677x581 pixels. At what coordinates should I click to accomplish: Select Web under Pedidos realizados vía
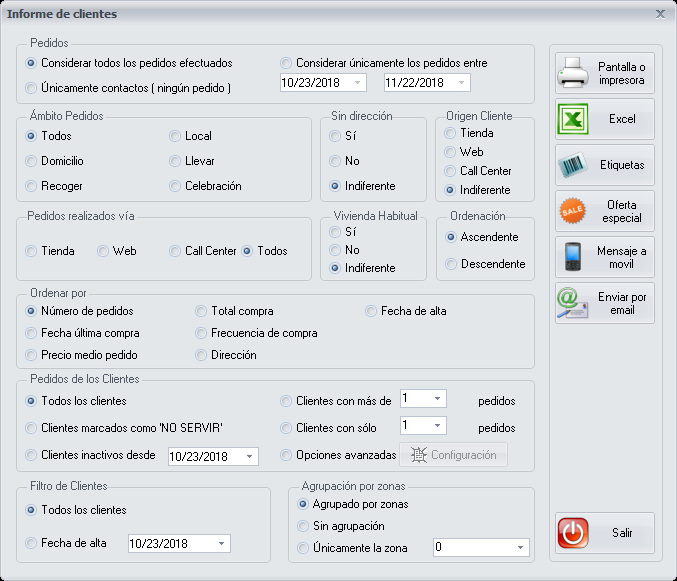[x=103, y=251]
